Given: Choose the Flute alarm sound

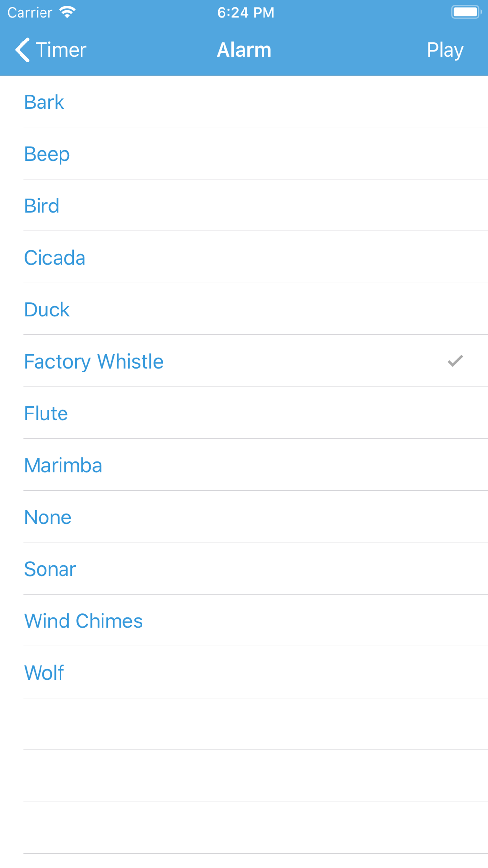Looking at the screenshot, I should point(244,413).
